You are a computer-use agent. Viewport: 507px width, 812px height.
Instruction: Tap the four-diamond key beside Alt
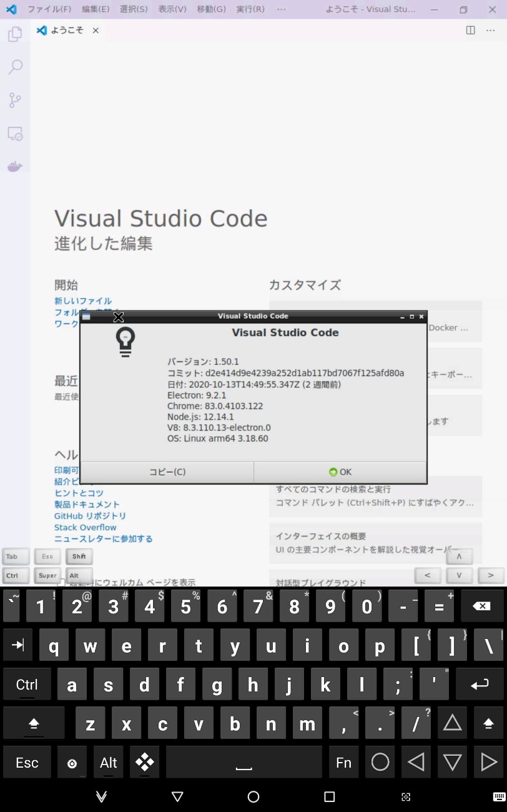pos(145,762)
